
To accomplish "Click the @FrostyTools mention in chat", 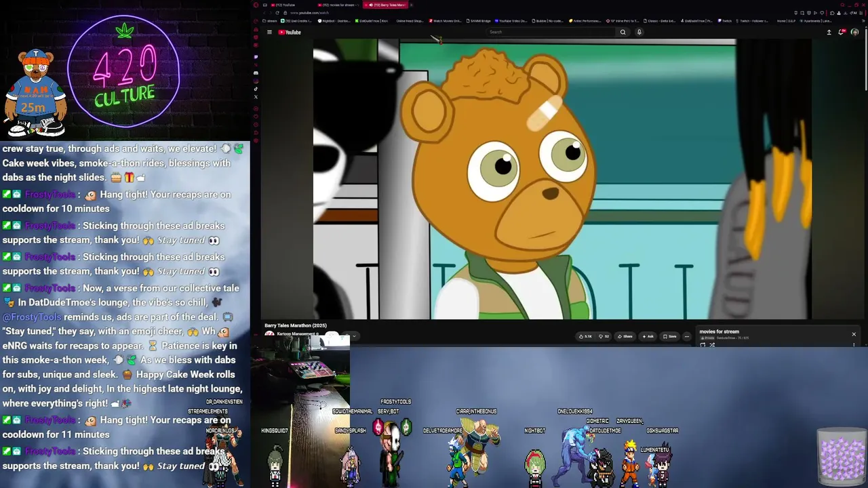I will (x=32, y=317).
